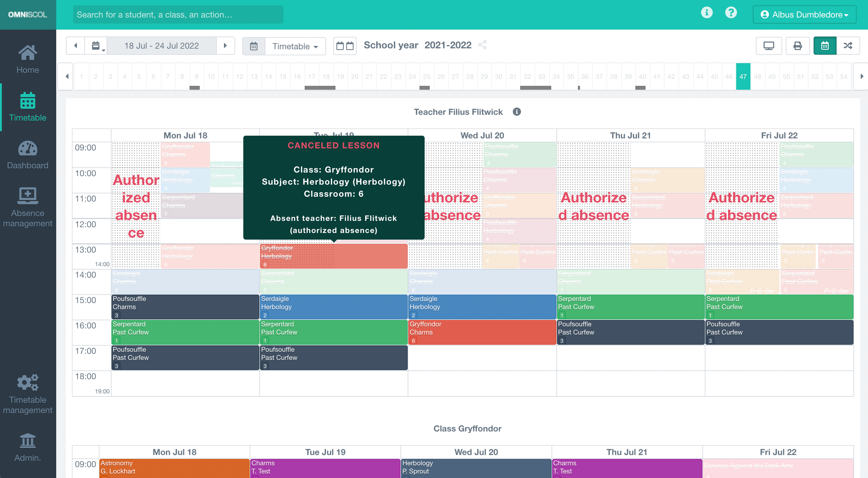Image resolution: width=868 pixels, height=478 pixels.
Task: Click the search bar to find a student
Action: [178, 15]
